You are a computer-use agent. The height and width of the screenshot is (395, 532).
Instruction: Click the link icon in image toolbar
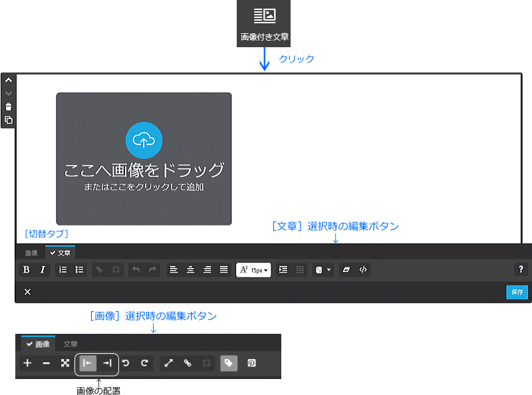[x=188, y=364]
